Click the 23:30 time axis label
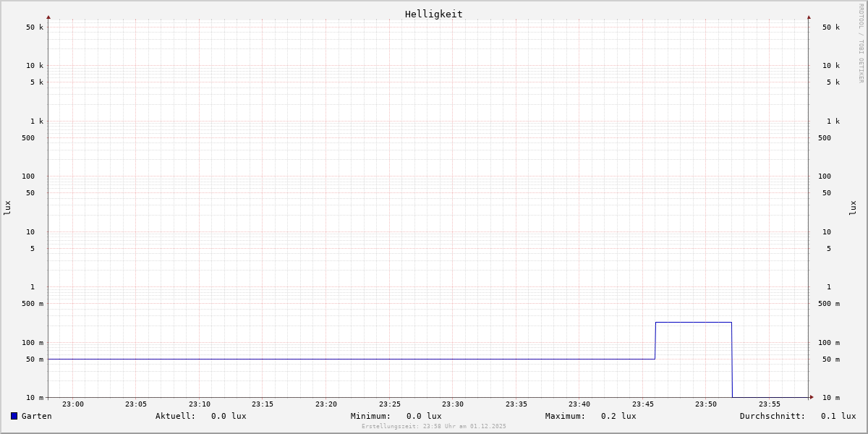Viewport: 868px width, 434px height. coord(453,404)
